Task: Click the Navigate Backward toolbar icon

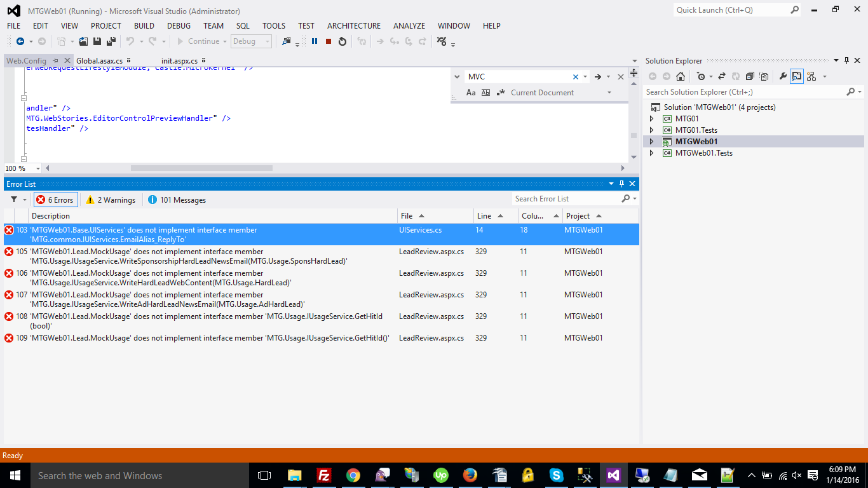Action: click(20, 41)
